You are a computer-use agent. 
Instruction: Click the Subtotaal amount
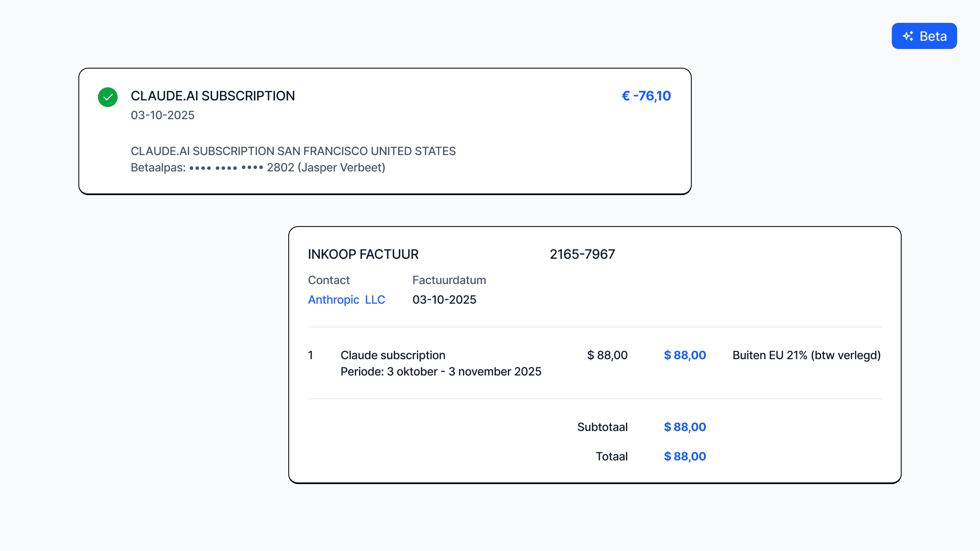pyautogui.click(x=685, y=427)
